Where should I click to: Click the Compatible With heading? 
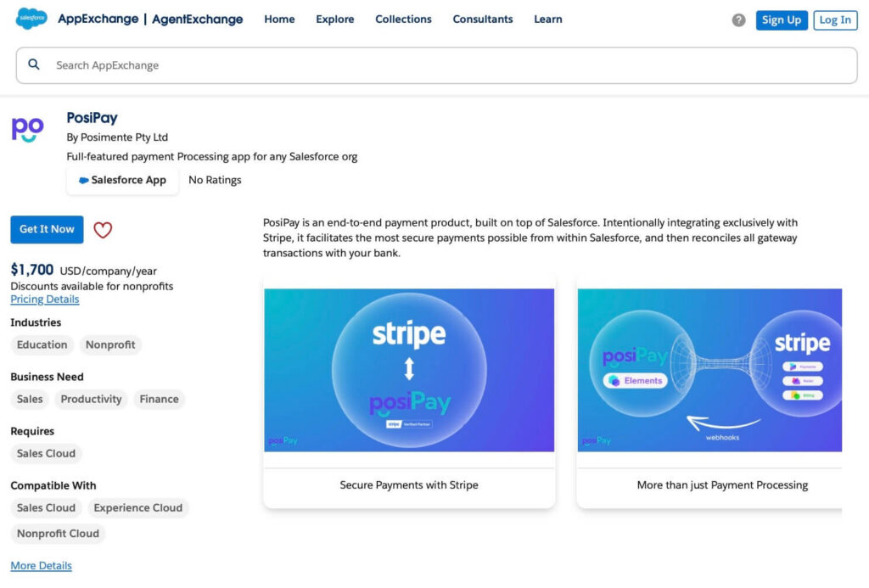[x=53, y=485]
